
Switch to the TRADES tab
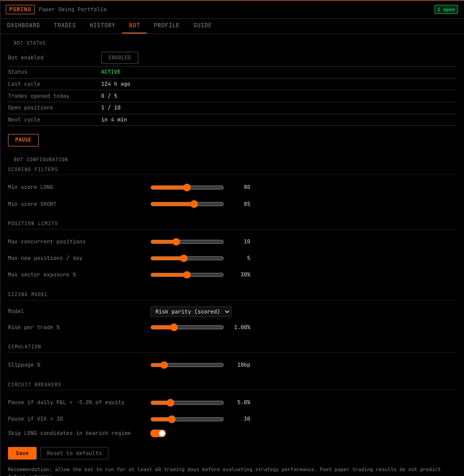tap(65, 25)
